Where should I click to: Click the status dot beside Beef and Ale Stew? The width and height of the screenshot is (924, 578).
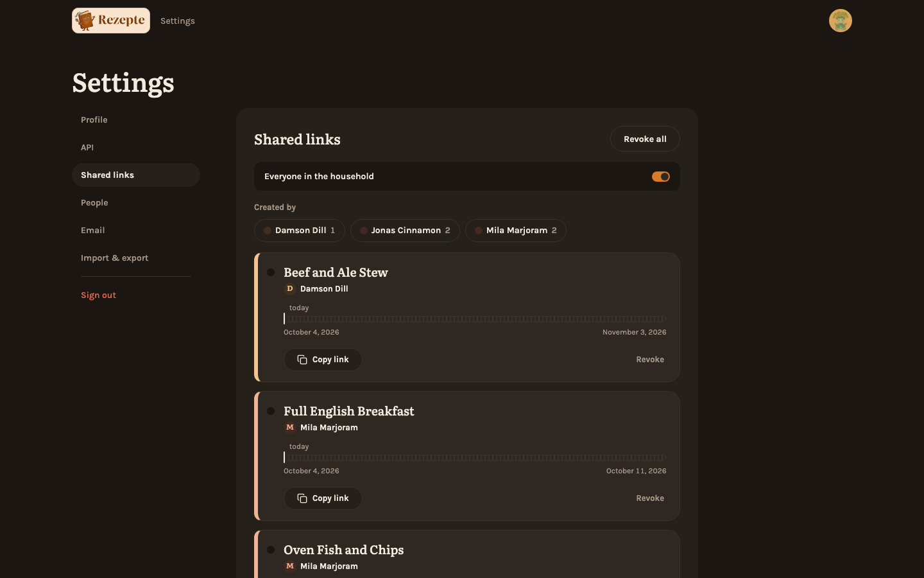click(x=271, y=272)
